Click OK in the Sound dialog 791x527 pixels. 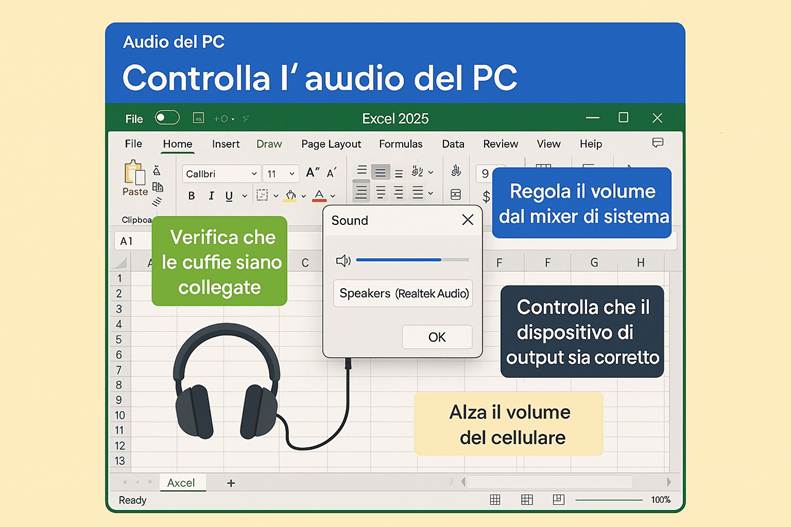point(437,337)
